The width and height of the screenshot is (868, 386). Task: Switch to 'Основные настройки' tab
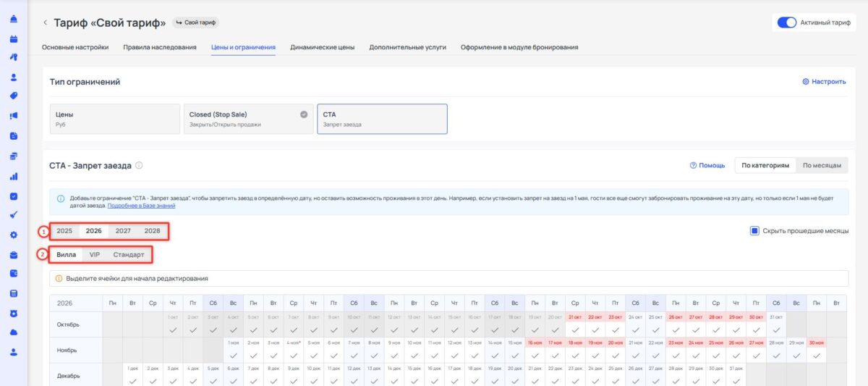pyautogui.click(x=75, y=47)
